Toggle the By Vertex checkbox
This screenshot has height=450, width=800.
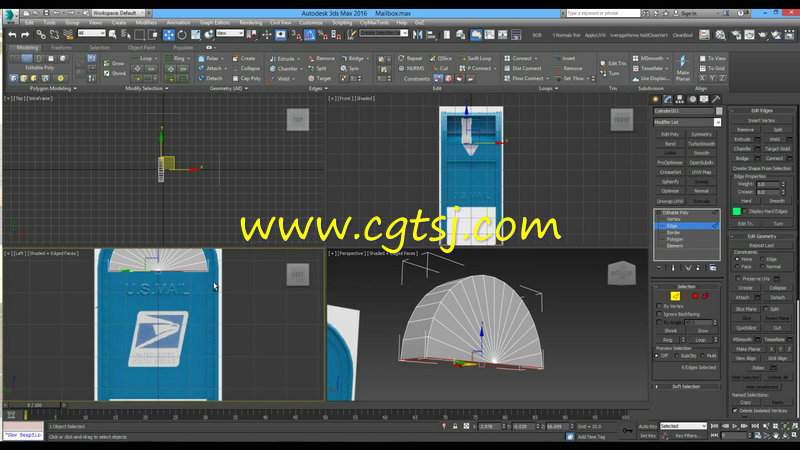[659, 306]
